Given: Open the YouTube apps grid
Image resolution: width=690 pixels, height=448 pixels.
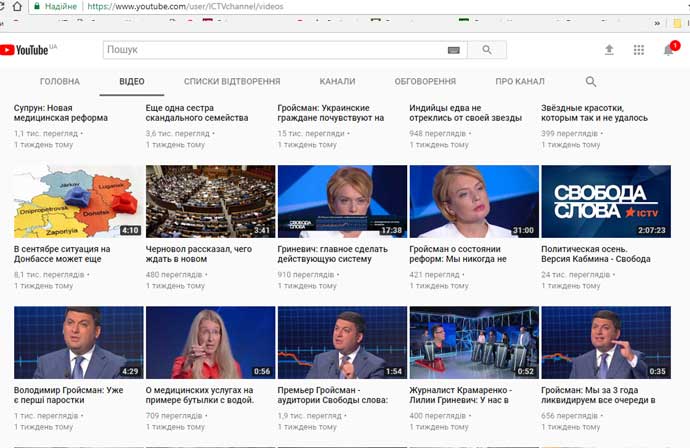Looking at the screenshot, I should click(x=639, y=50).
